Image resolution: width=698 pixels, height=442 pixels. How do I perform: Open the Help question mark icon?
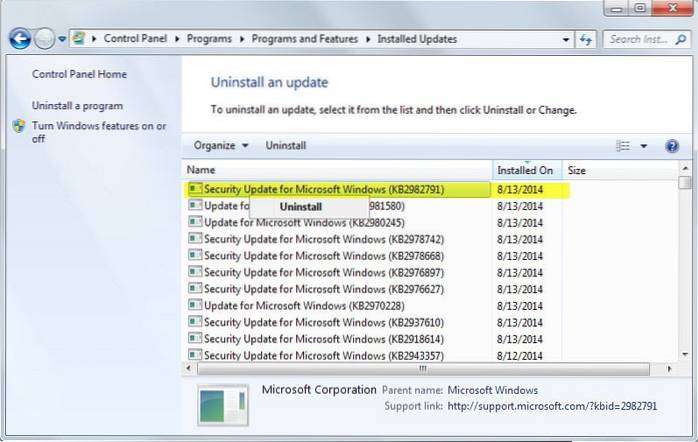pos(672,146)
